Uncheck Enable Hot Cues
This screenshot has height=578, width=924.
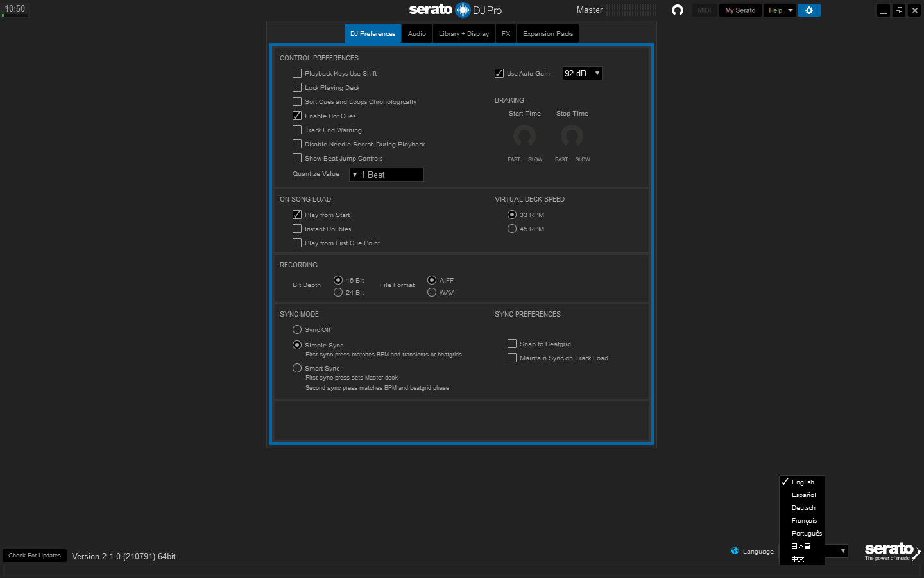click(x=297, y=116)
